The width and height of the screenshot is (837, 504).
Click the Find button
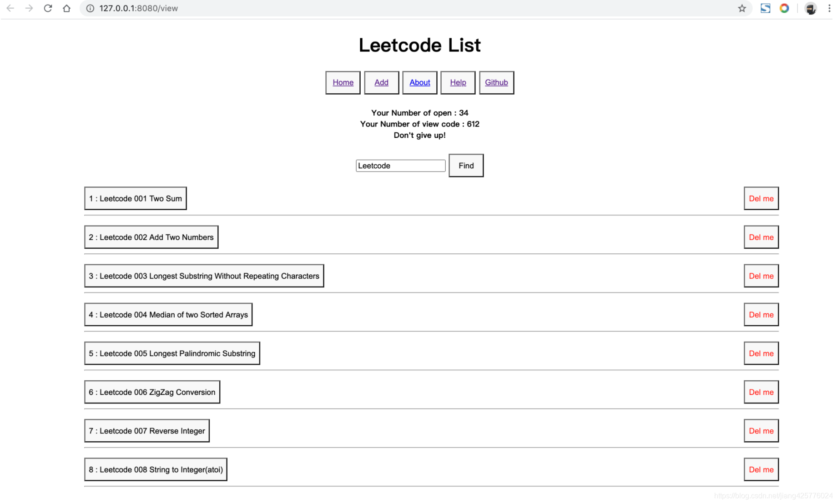(466, 166)
